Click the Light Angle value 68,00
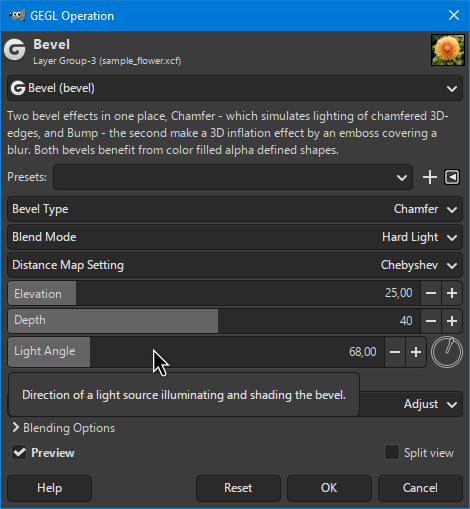The image size is (470, 509). (x=363, y=352)
